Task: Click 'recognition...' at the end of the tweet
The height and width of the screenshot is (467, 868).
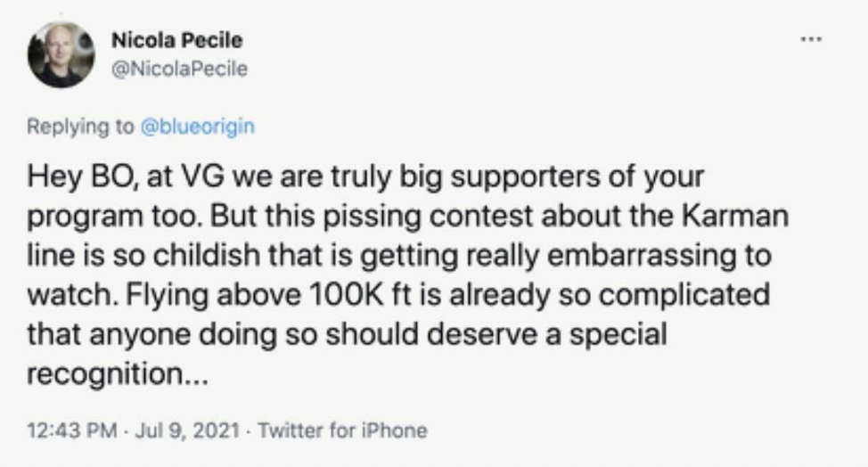Action: (x=118, y=375)
